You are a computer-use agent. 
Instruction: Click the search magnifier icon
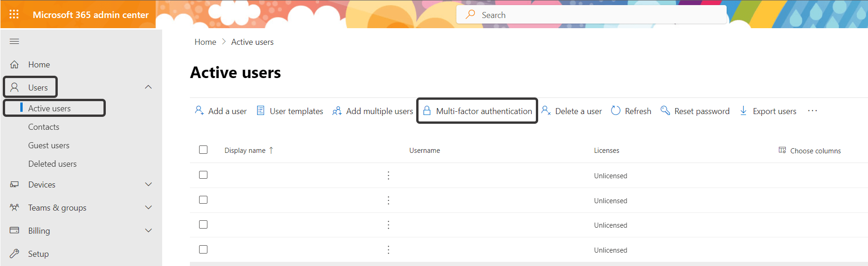click(470, 14)
